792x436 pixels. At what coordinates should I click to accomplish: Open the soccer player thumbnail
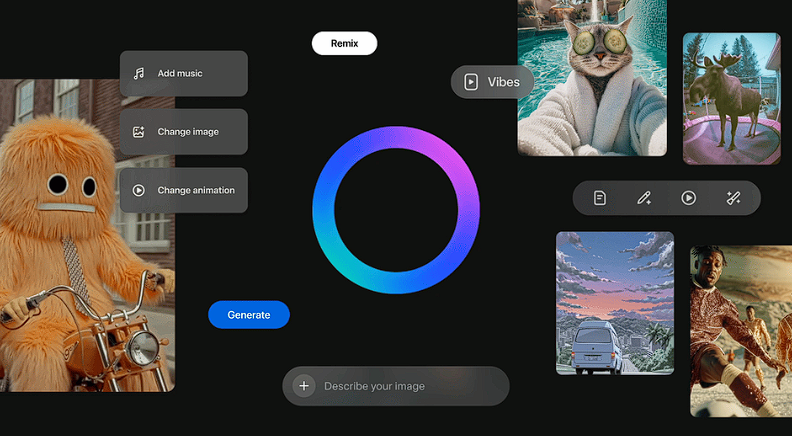coord(741,330)
